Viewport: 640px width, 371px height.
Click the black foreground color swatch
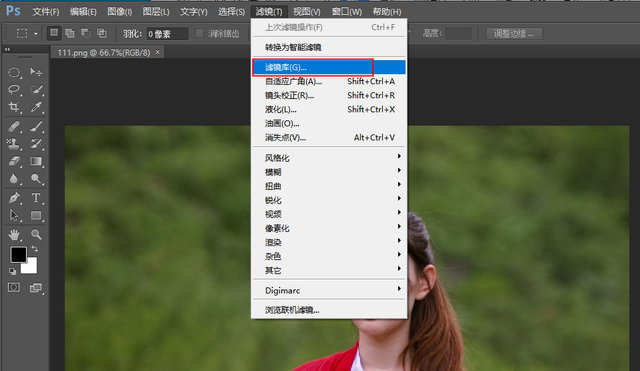point(18,254)
